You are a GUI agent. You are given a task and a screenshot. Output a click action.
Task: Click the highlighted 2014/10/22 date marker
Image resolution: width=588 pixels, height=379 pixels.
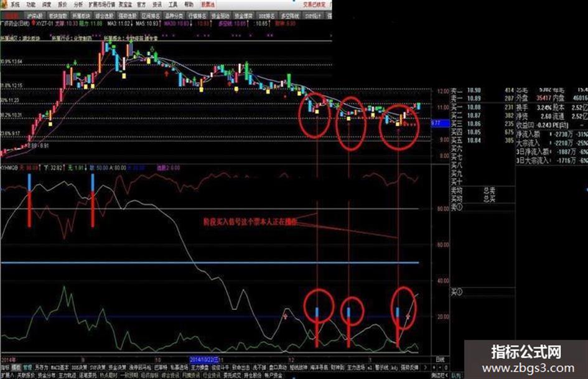(x=204, y=360)
